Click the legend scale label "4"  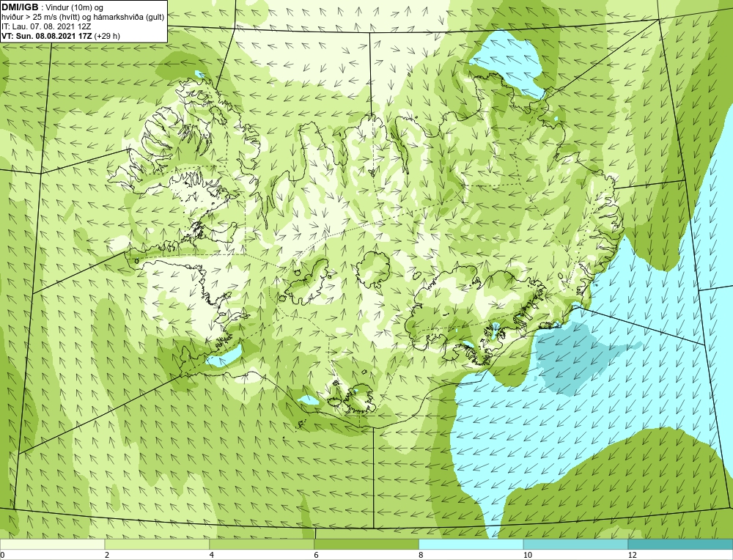(x=212, y=555)
